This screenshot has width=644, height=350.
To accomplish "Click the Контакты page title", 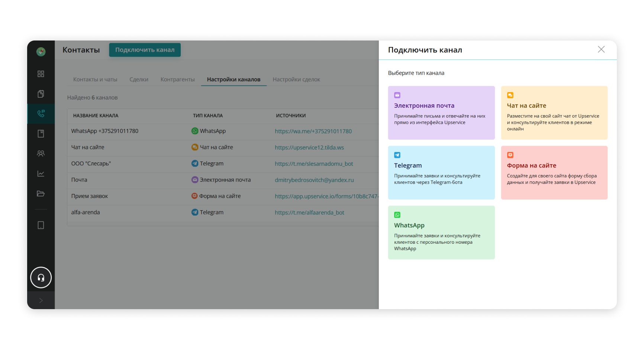I will tap(81, 50).
